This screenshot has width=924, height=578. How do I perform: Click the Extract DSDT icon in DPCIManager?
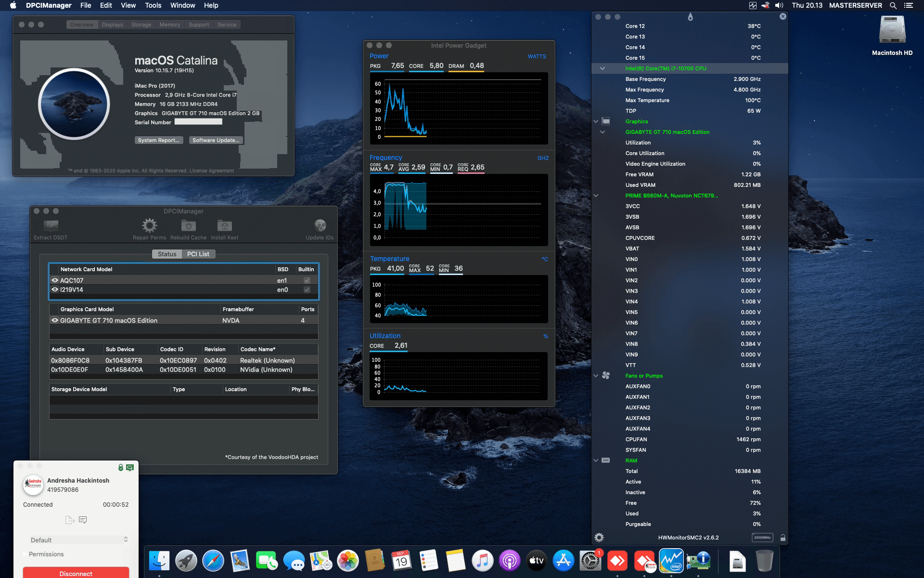(x=50, y=226)
